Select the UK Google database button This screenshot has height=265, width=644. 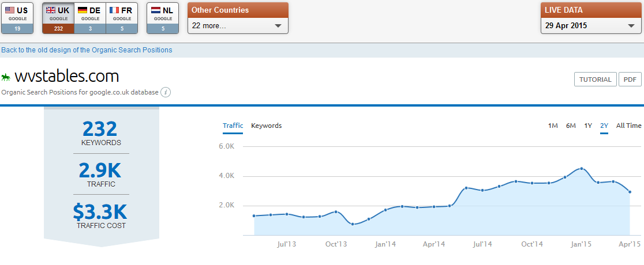[58, 18]
